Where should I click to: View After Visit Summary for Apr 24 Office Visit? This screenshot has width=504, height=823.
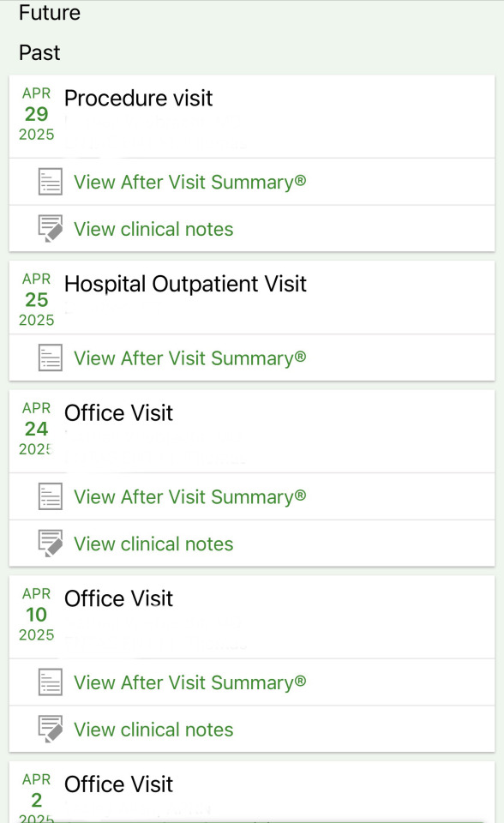[189, 497]
